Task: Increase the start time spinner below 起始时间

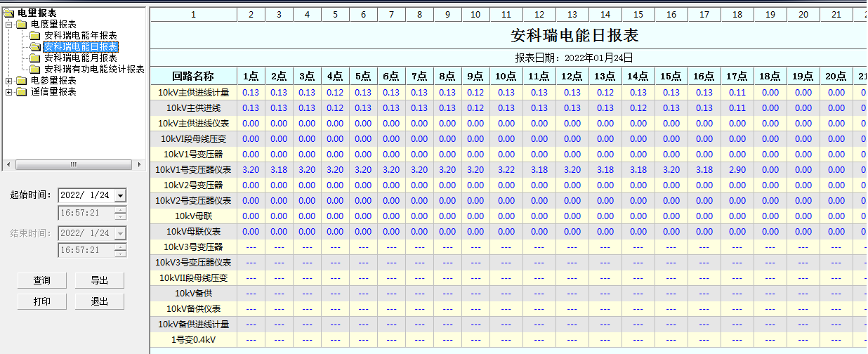Action: pyautogui.click(x=121, y=209)
